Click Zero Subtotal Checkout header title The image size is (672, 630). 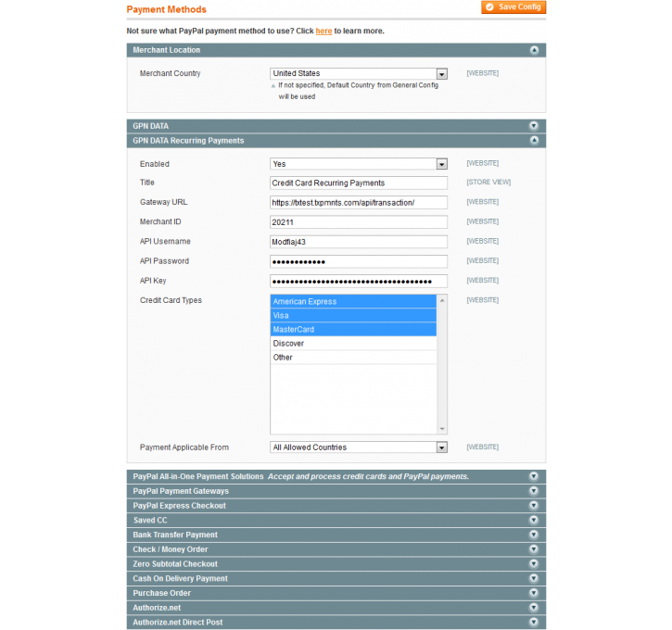coord(175,564)
